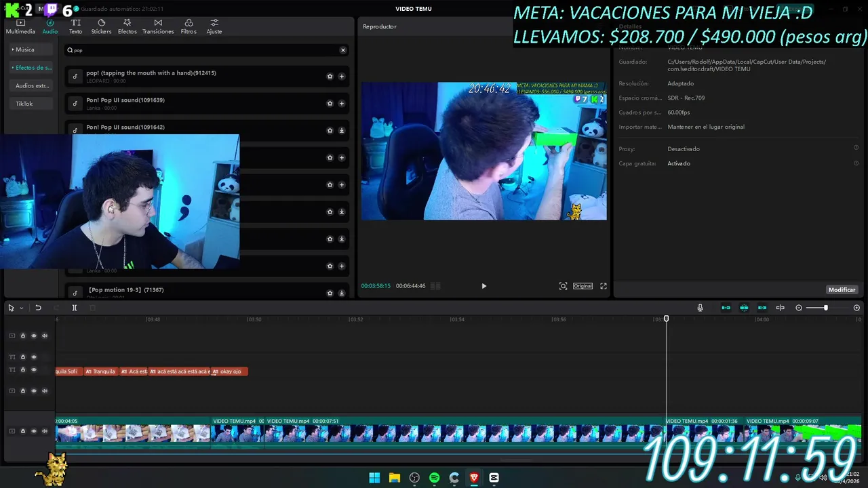Toggle clip linkage
This screenshot has height=488, width=868.
(x=762, y=308)
